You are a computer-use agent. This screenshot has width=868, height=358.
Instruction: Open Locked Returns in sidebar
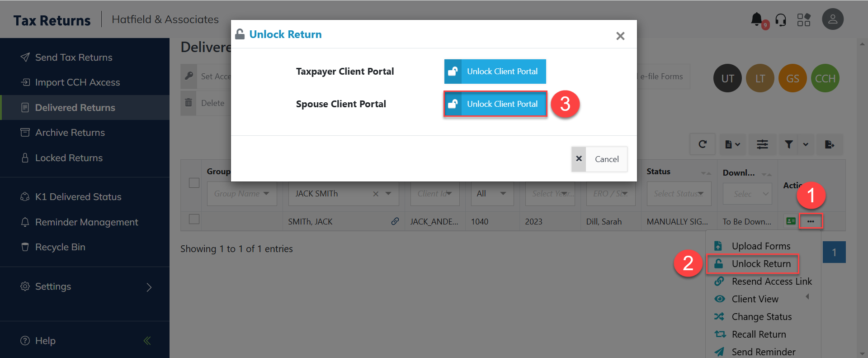click(x=69, y=158)
